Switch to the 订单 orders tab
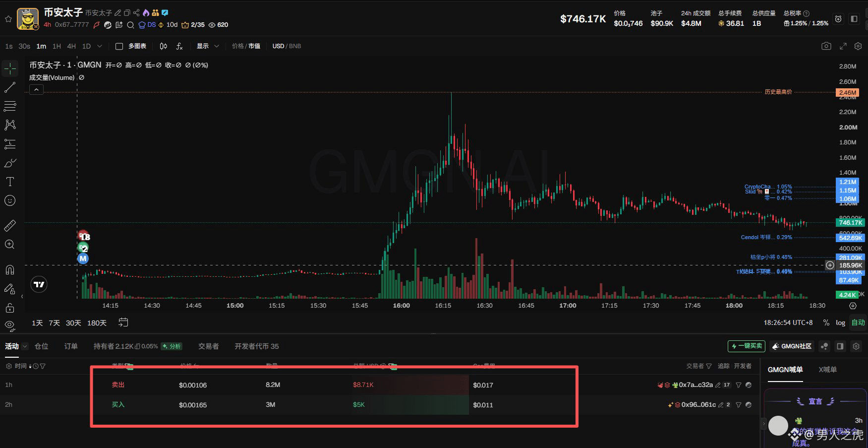This screenshot has width=868, height=448. coord(71,346)
